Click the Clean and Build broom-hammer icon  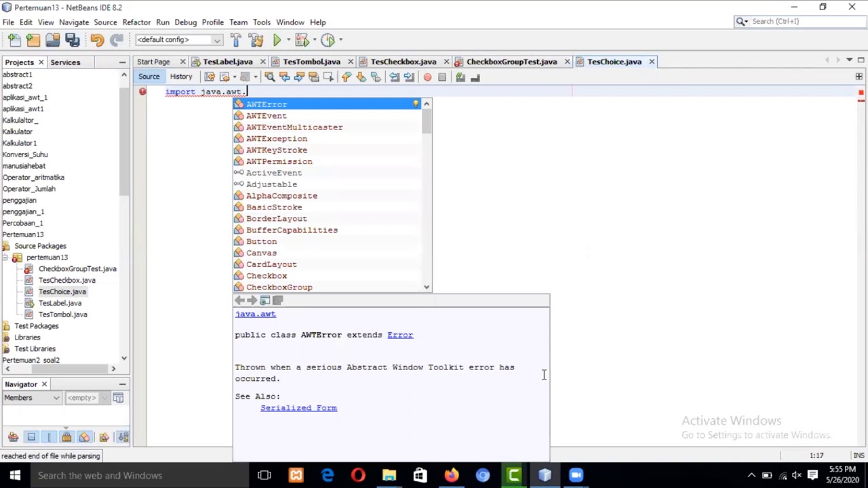tap(256, 40)
